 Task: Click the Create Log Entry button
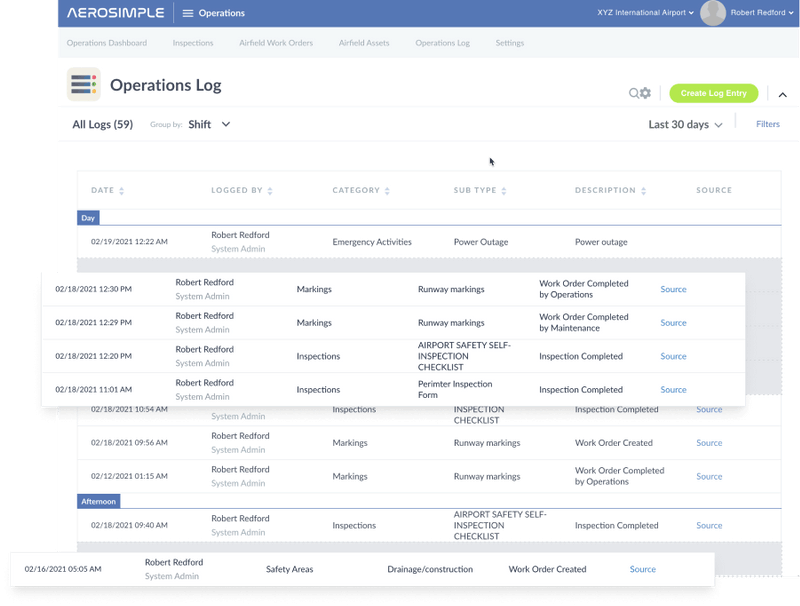pyautogui.click(x=713, y=92)
